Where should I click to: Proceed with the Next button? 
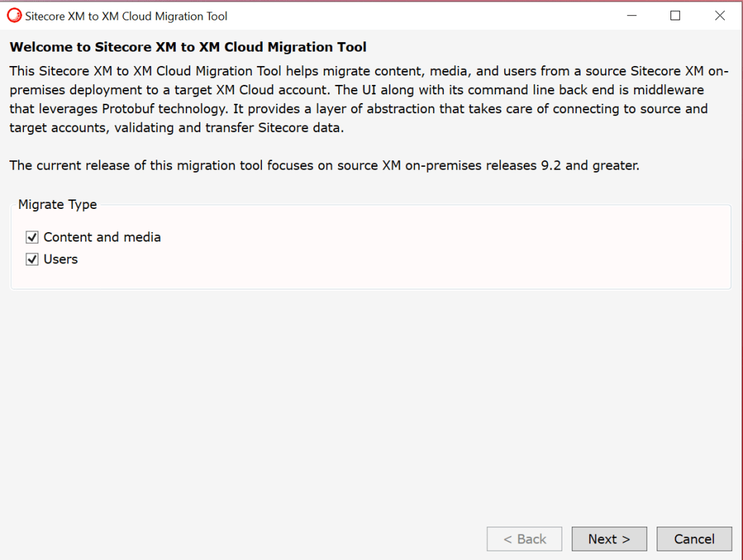(609, 539)
